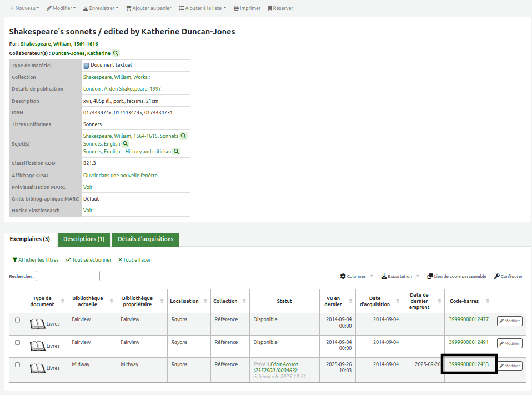Click the Sonnets uniform title value
Screen dimensions: 532x395
[92, 124]
